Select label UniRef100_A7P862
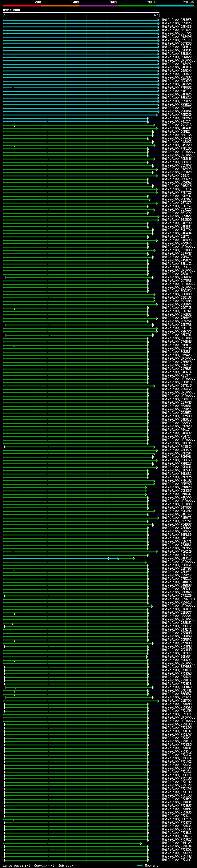Viewport: 197px width, 868px height. coord(177,88)
